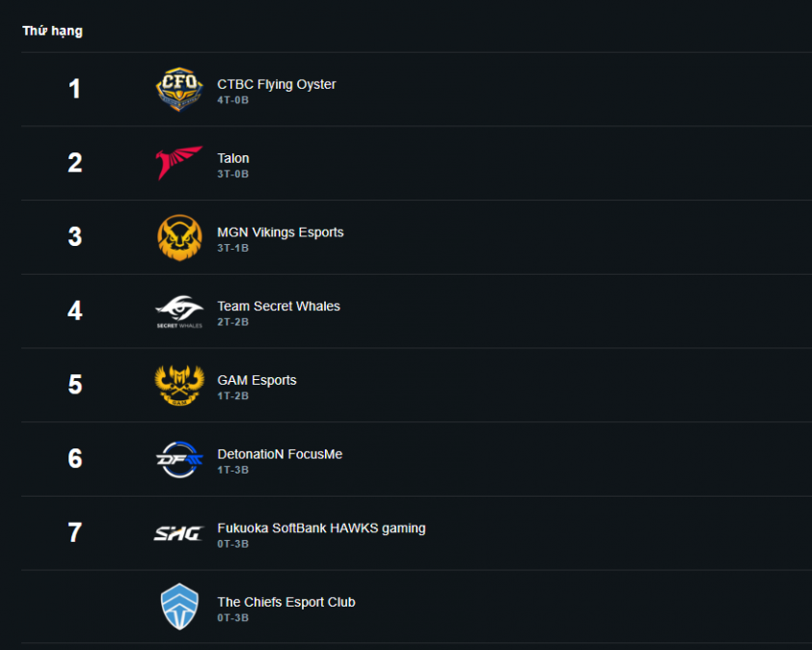Select the MGN Vikings Esports logo
The width and height of the screenshot is (812, 650).
179,237
